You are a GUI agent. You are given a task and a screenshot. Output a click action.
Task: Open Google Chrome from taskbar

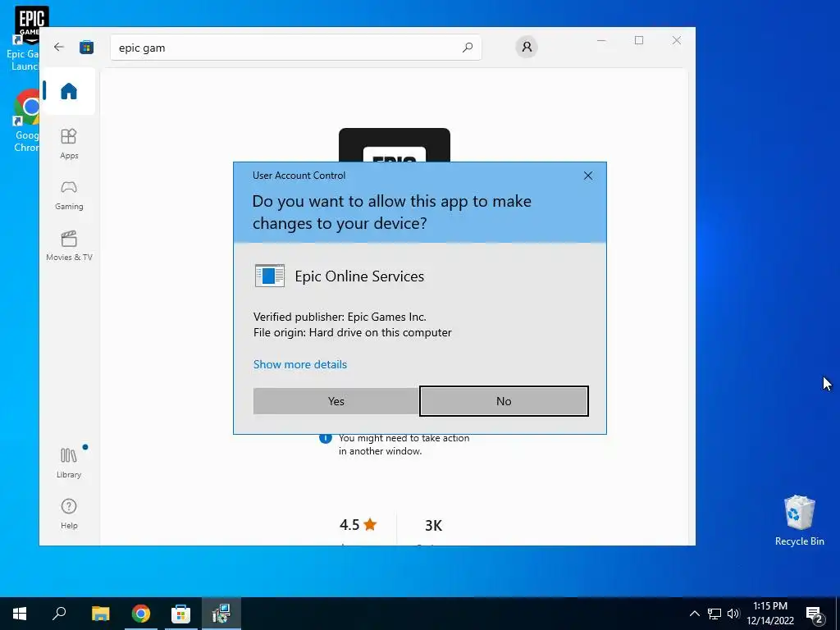[x=140, y=614]
